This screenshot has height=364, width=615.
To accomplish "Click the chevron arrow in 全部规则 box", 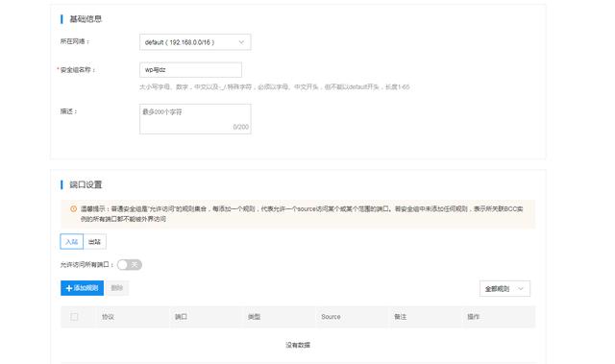I will [521, 289].
